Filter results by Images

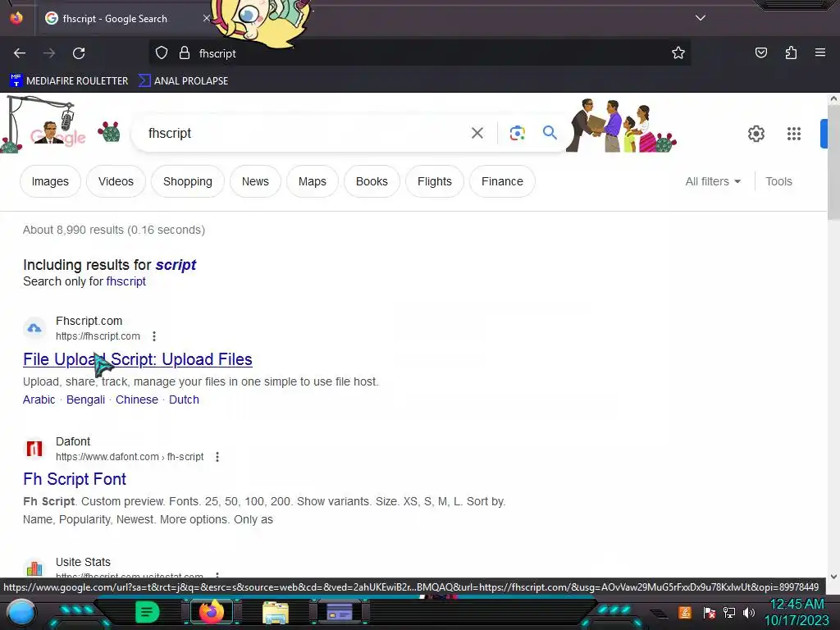(x=50, y=181)
